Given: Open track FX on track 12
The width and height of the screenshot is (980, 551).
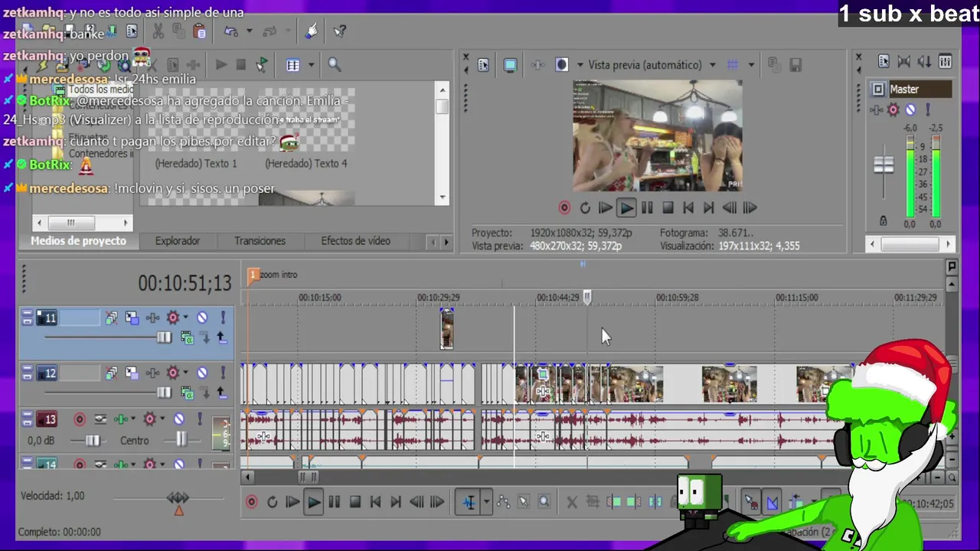Looking at the screenshot, I should 173,373.
